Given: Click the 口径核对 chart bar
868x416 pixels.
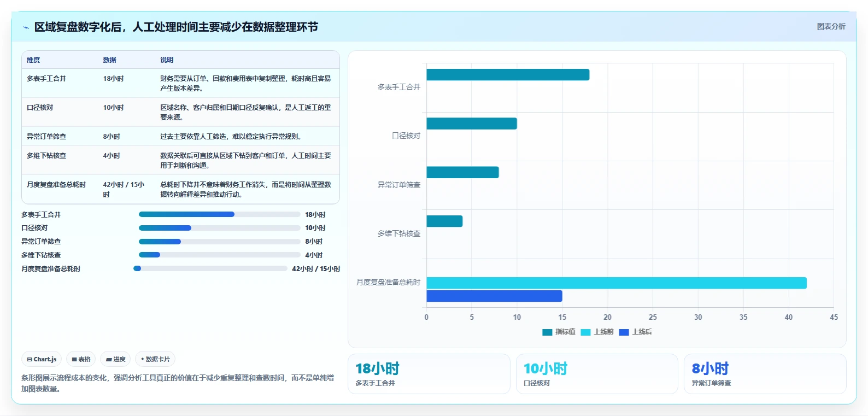Looking at the screenshot, I should click(x=472, y=124).
